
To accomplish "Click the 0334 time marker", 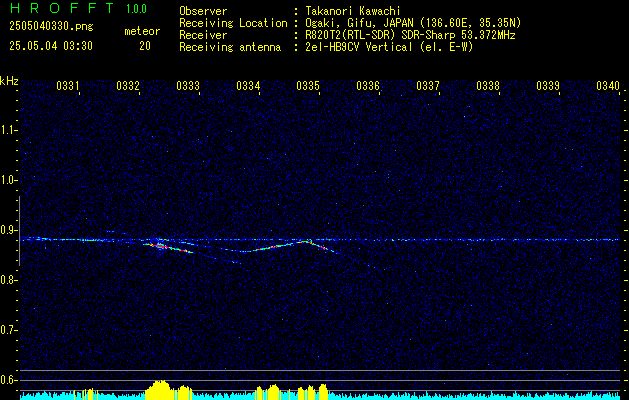I will pyautogui.click(x=248, y=85).
